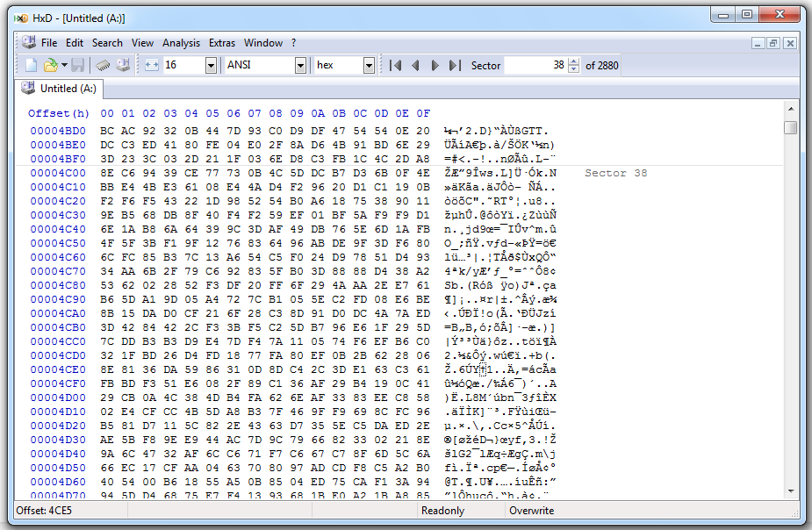812x530 pixels.
Task: Open the File menu
Action: [49, 43]
